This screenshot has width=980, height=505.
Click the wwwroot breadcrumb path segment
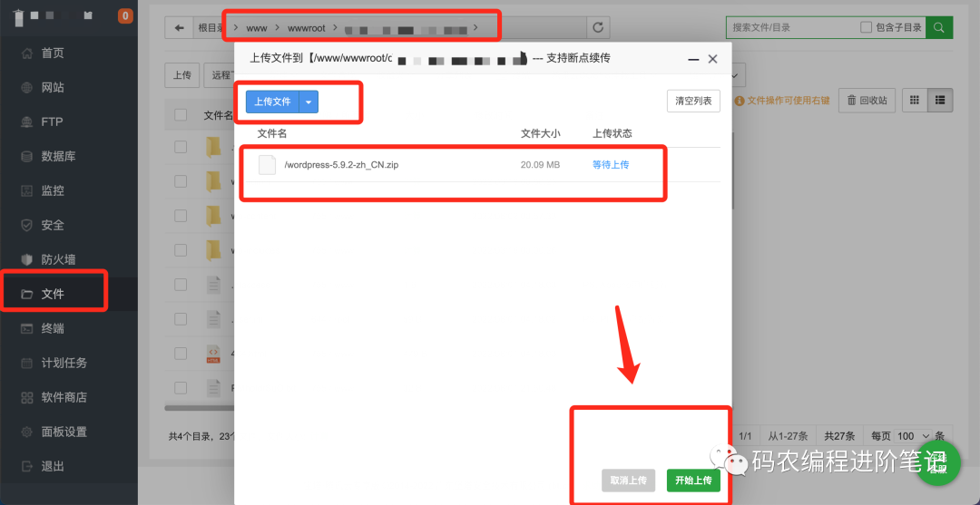tap(306, 28)
